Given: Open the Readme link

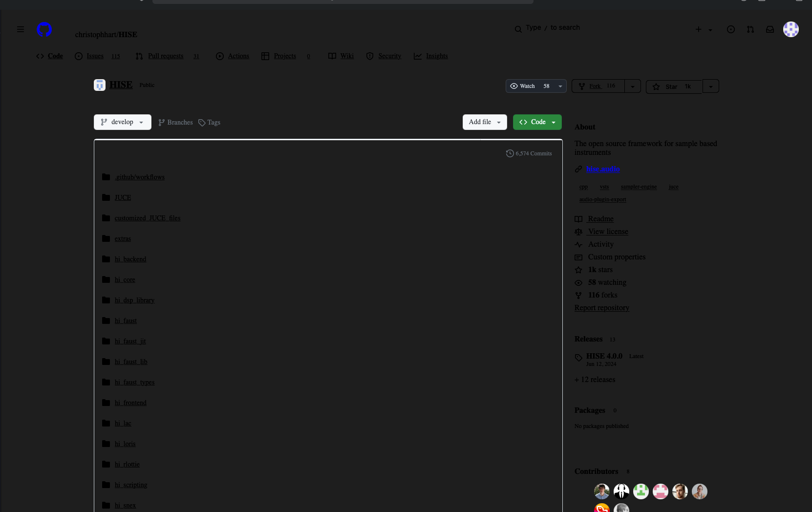Looking at the screenshot, I should (x=595, y=219).
